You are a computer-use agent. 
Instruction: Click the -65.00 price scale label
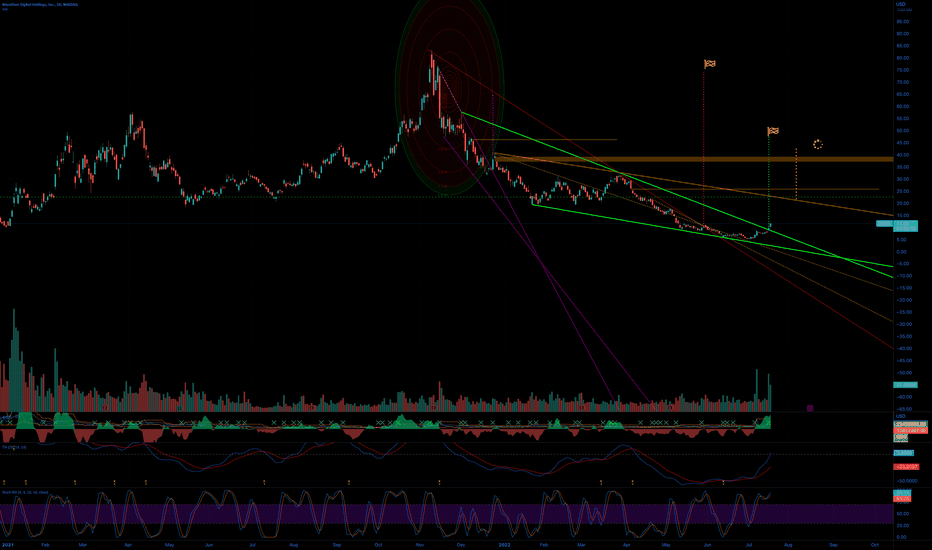[x=904, y=409]
